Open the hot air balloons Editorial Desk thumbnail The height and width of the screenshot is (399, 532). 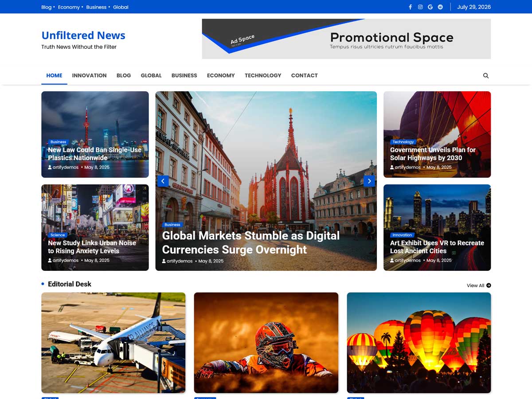[x=419, y=343]
